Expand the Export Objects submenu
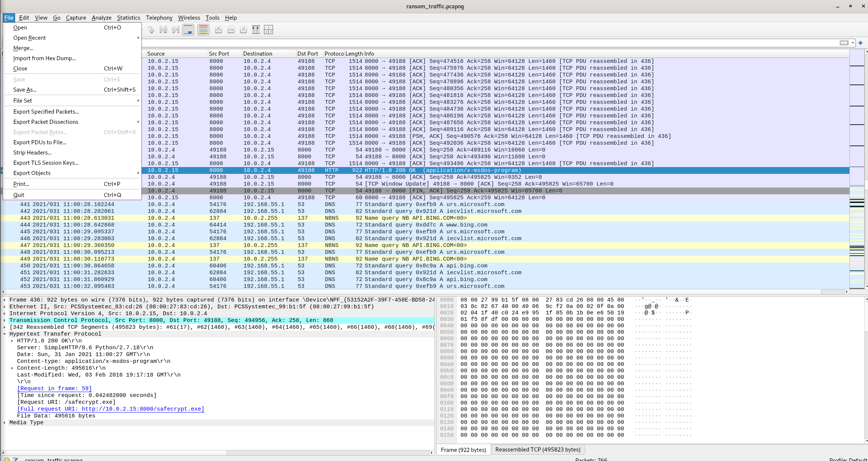The height and width of the screenshot is (461, 868). pyautogui.click(x=72, y=173)
